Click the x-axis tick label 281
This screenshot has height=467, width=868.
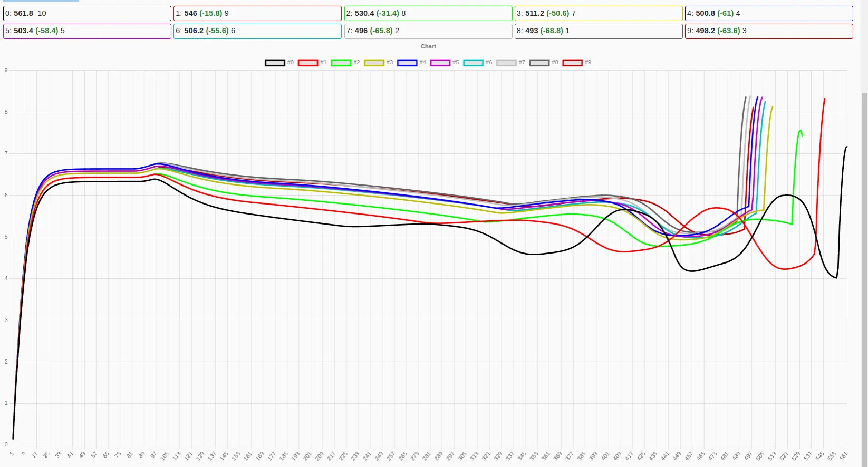(x=427, y=455)
